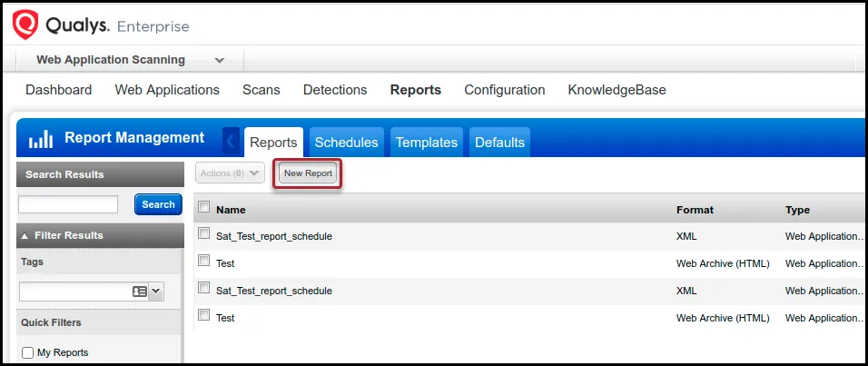Image resolution: width=868 pixels, height=366 pixels.
Task: Click the Quick Filters heading
Action: (51, 322)
